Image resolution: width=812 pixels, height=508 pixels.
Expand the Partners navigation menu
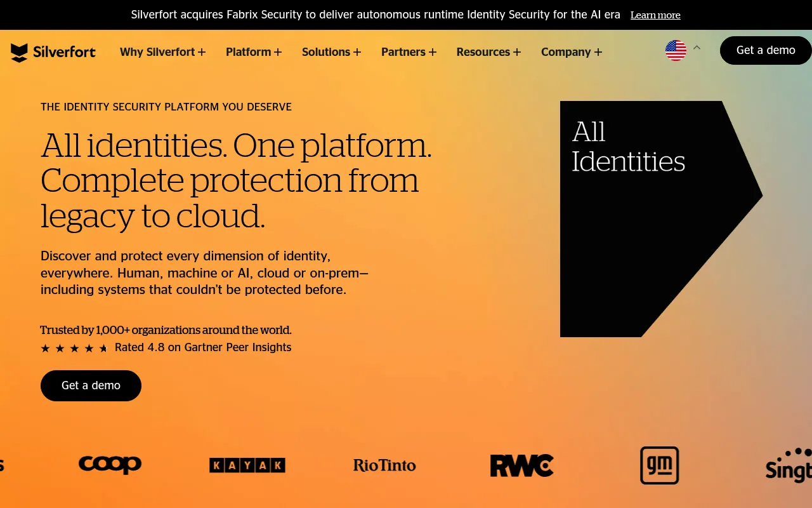coord(409,52)
